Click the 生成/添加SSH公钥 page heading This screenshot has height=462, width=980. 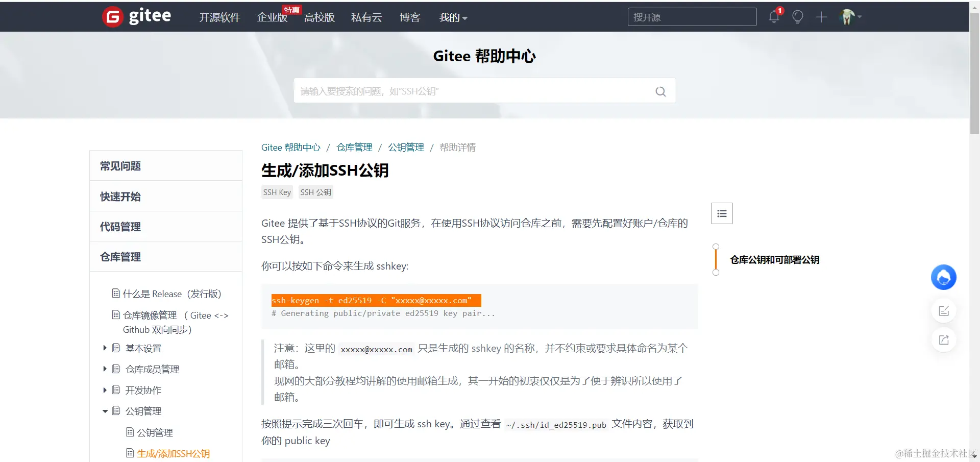click(325, 170)
